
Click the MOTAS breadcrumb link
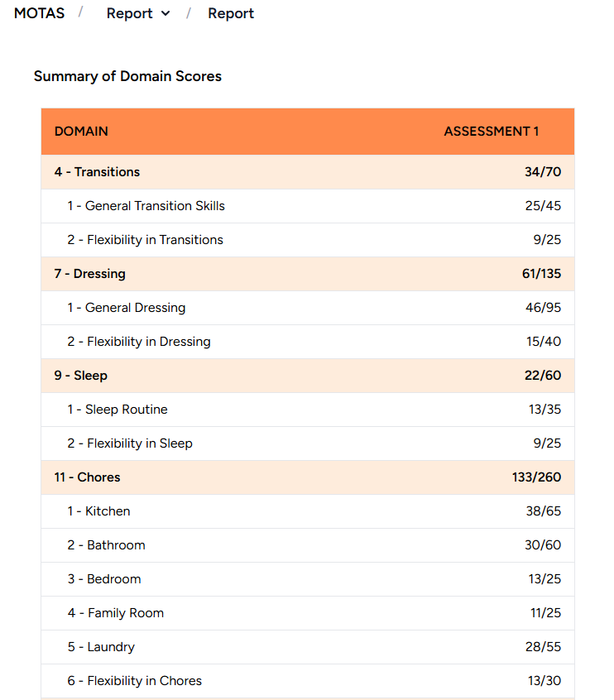tap(39, 13)
